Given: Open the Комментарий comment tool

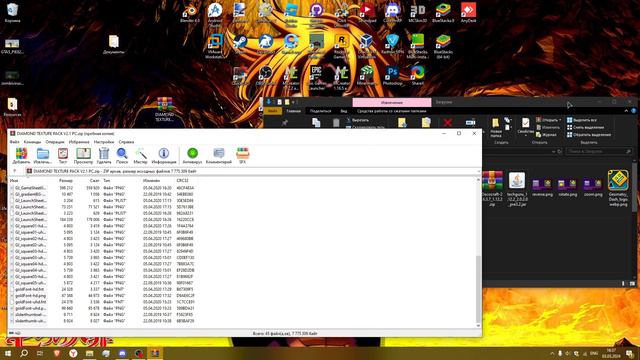Looking at the screenshot, I should point(219,156).
